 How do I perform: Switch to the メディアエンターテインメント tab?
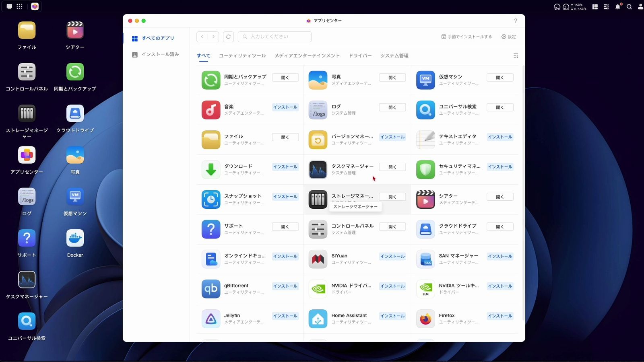[x=307, y=56]
